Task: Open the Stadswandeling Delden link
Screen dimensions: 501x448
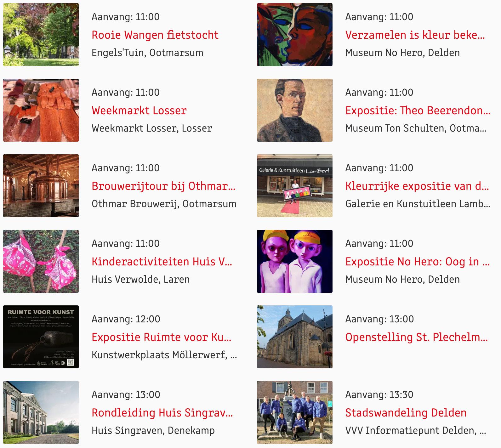Action: [406, 413]
